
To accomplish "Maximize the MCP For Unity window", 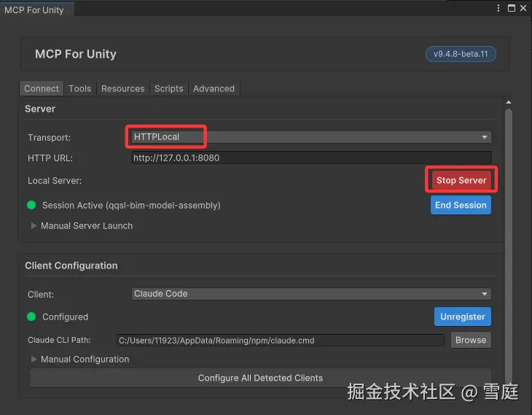I will tap(512, 8).
